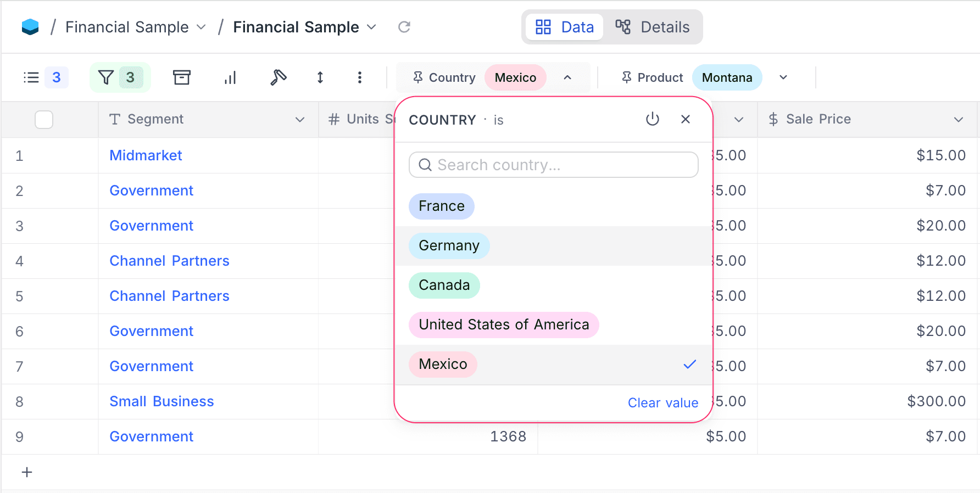Viewport: 980px width, 493px height.
Task: Open the Government link in row 2
Action: pyautogui.click(x=151, y=191)
